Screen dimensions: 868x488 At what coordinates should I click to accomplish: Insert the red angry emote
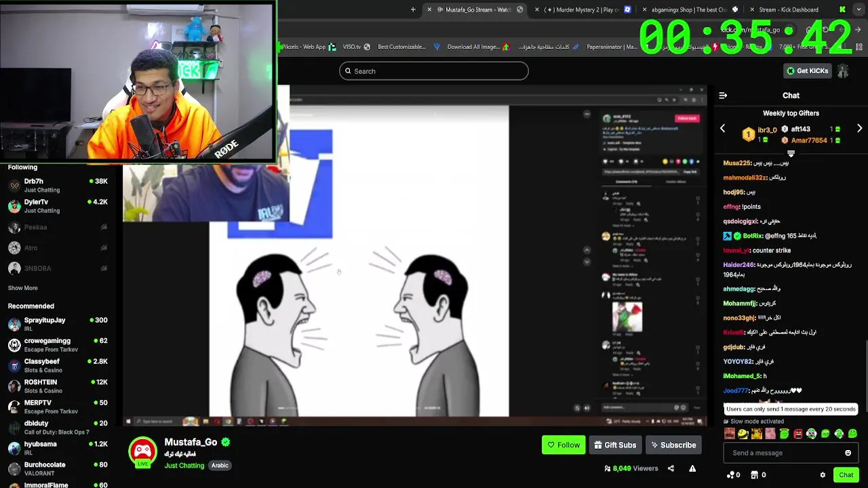click(798, 434)
